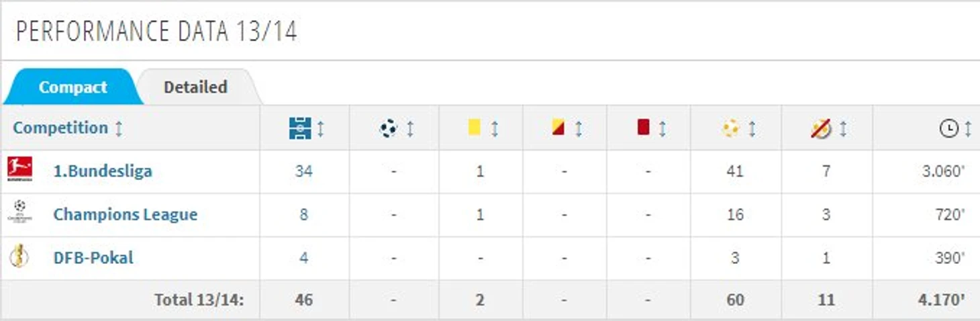Toggle sort arrows beside the clock icon

968,128
